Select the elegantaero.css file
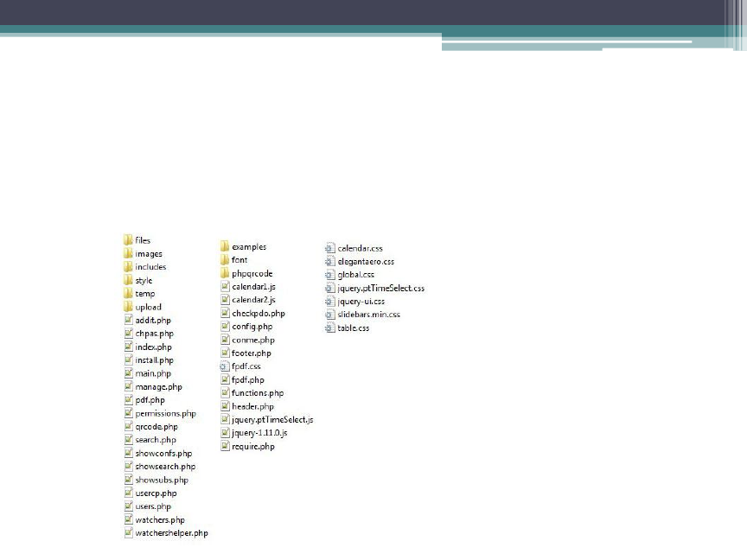 pos(366,261)
